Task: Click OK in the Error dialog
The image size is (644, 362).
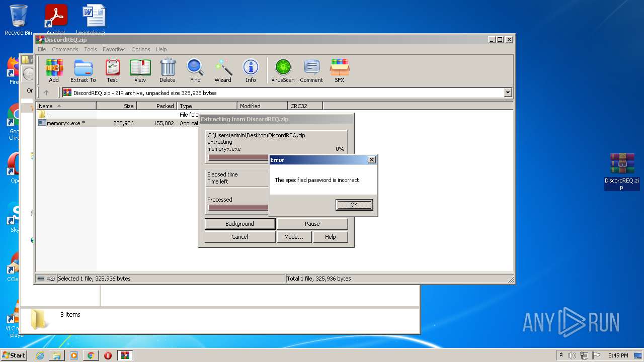Action: 354,205
